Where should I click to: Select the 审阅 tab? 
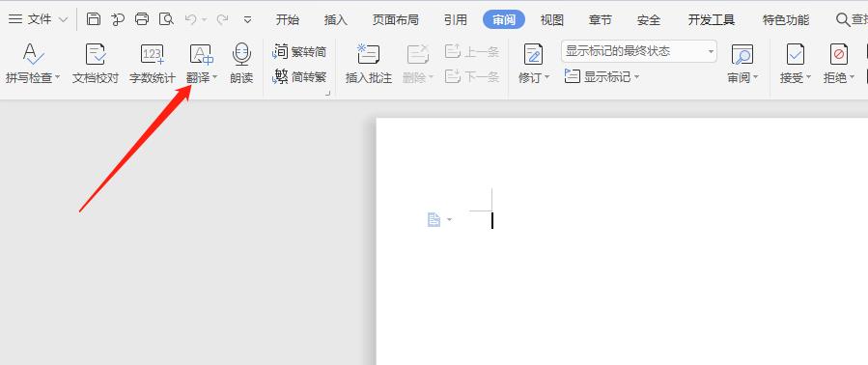click(x=504, y=20)
